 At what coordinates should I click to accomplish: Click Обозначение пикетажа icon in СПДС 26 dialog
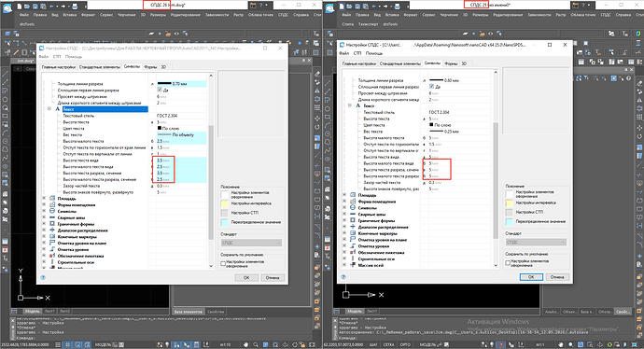click(x=52, y=256)
